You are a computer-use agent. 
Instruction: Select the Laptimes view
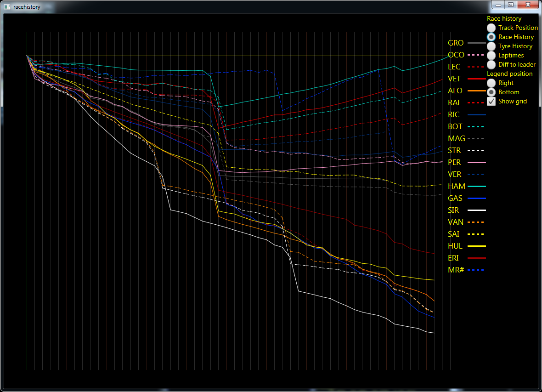[491, 55]
